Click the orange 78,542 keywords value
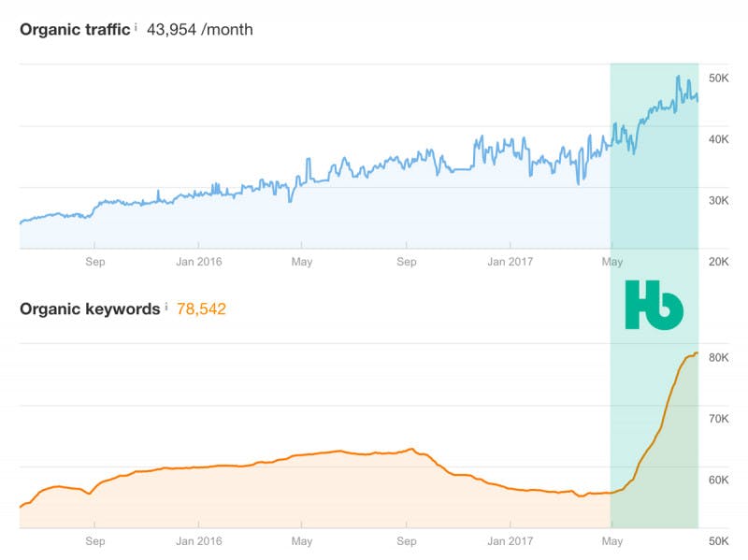Screen dimensions: 748x560 [201, 309]
